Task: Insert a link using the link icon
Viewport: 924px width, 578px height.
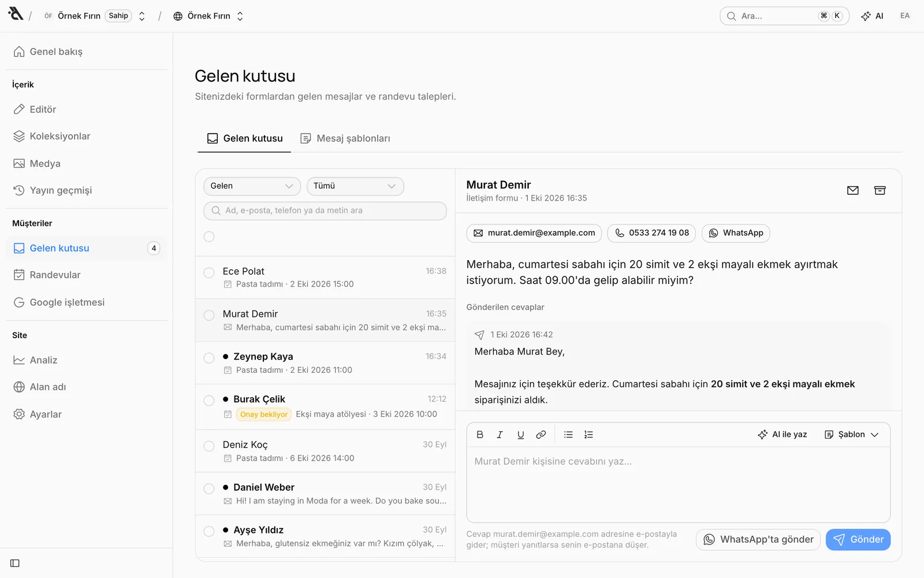Action: pos(541,435)
